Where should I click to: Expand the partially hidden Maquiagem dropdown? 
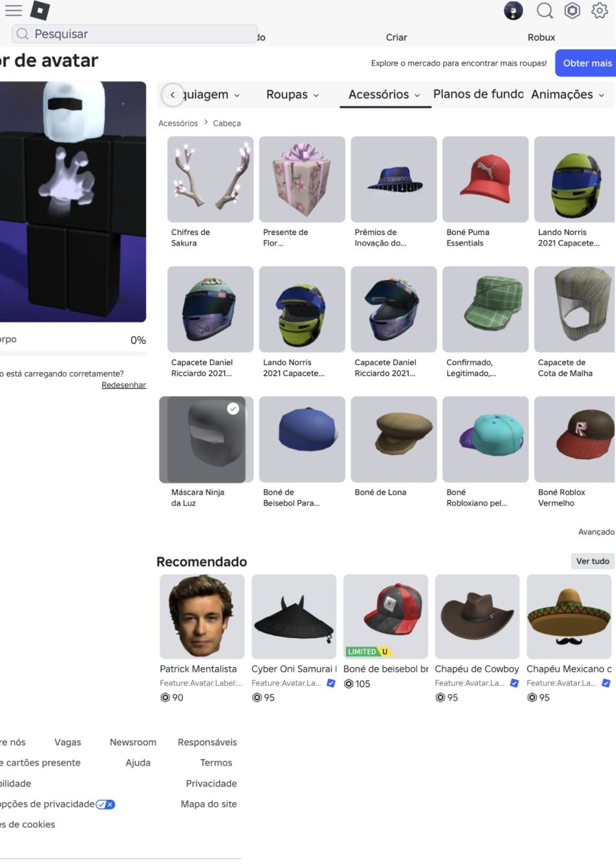coord(211,94)
